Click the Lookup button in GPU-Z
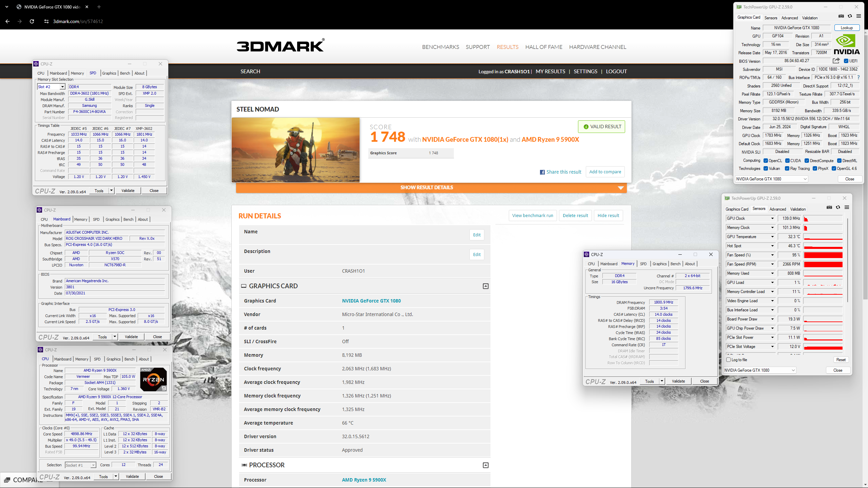The height and width of the screenshot is (488, 868). click(x=847, y=28)
